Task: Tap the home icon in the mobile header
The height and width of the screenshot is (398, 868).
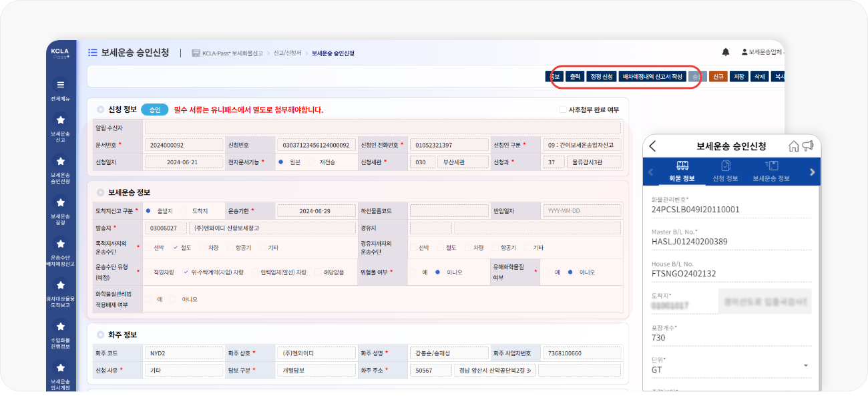Action: coord(793,146)
